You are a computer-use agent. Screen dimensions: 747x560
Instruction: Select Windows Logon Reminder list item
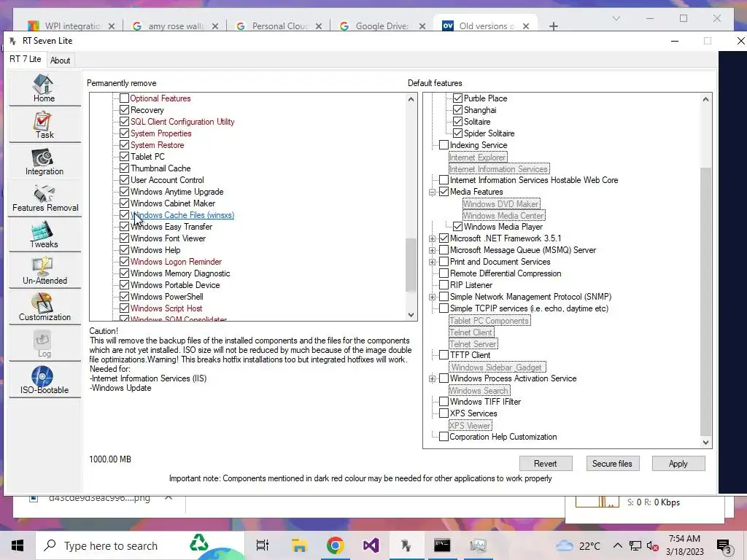pos(176,262)
